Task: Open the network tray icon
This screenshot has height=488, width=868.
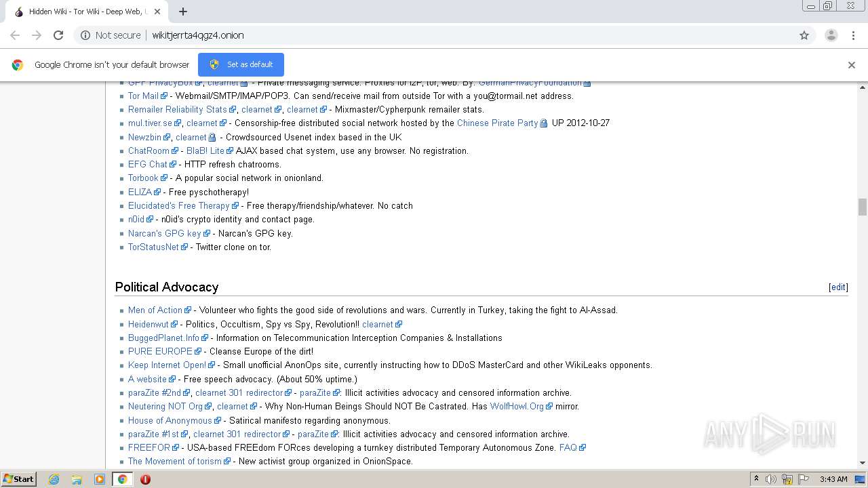Action: tap(787, 479)
